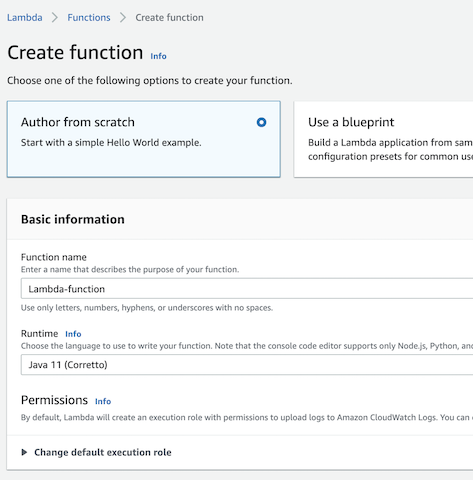Expand Change default execution role triangle
This screenshot has width=473, height=480.
click(24, 452)
